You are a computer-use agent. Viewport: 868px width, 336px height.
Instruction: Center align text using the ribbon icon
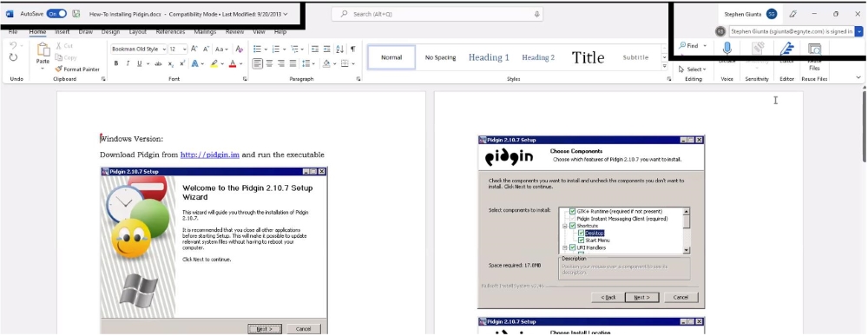click(269, 63)
